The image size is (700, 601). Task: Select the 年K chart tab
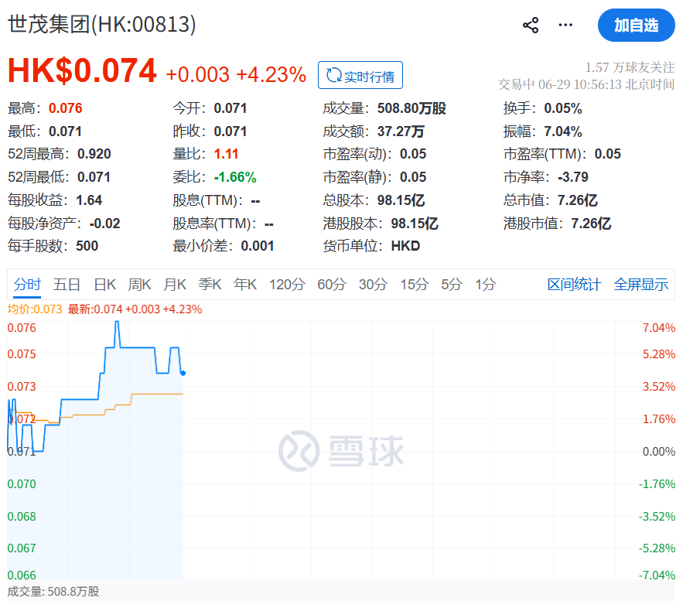[x=245, y=285]
